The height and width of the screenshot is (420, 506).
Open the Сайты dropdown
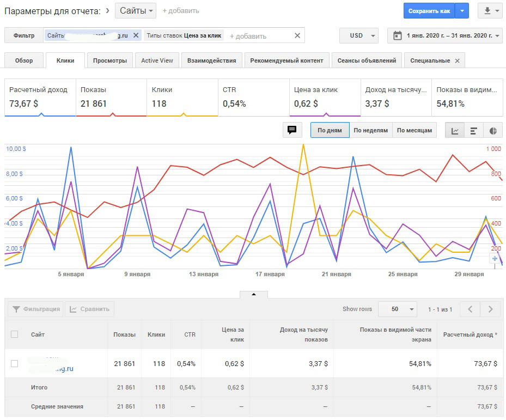point(136,11)
